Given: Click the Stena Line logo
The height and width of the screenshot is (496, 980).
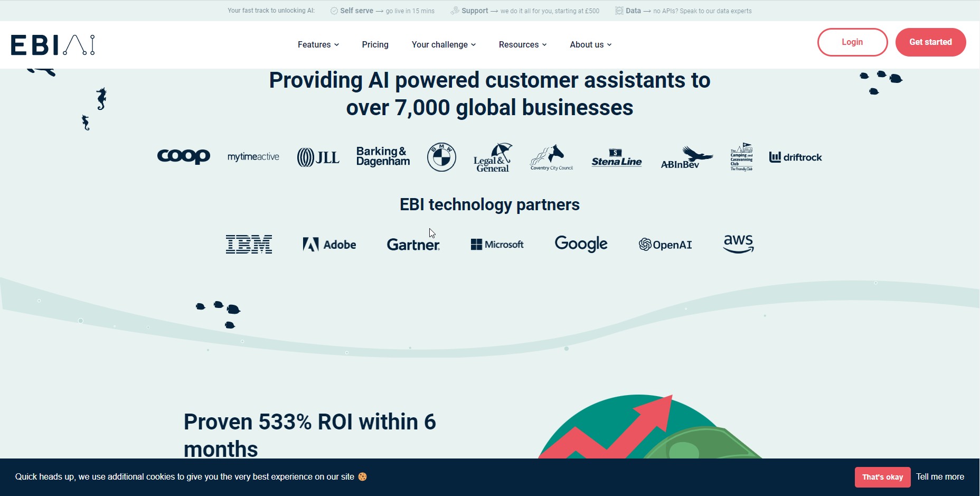Looking at the screenshot, I should pyautogui.click(x=617, y=158).
